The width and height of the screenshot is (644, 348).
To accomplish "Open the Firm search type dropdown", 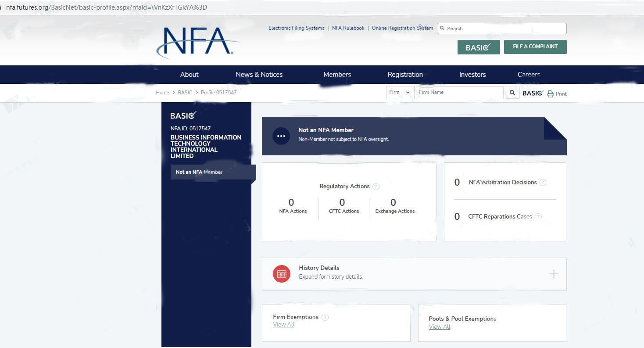I will tap(400, 93).
